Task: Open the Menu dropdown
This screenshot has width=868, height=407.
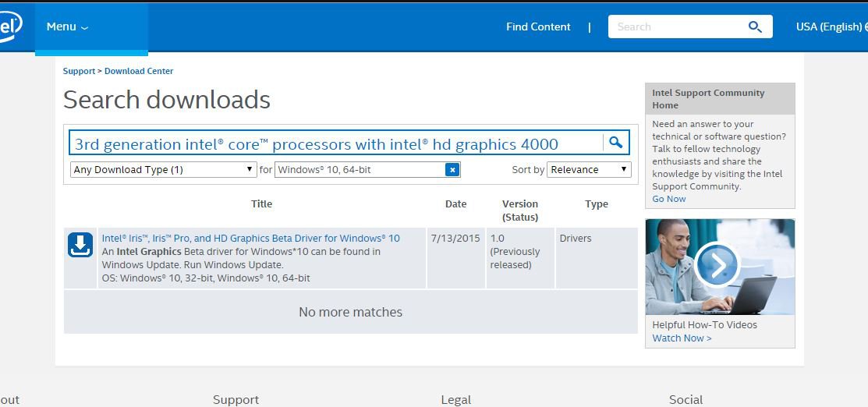Action: click(x=67, y=27)
